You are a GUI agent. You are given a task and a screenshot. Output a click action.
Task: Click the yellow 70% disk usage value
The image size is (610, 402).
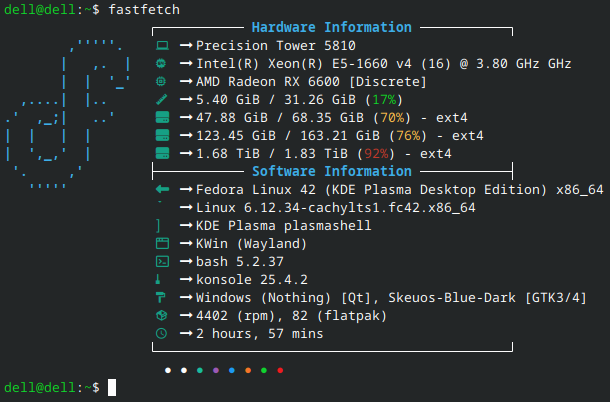click(x=392, y=118)
